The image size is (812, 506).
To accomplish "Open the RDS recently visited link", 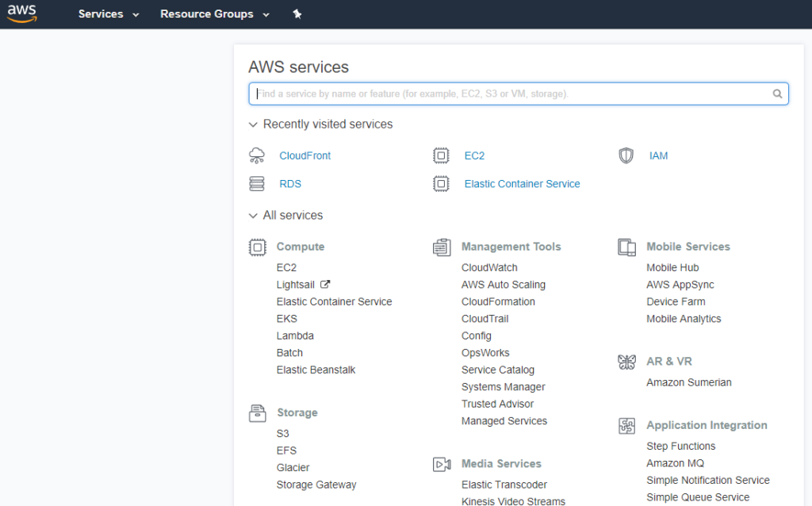I will [290, 184].
